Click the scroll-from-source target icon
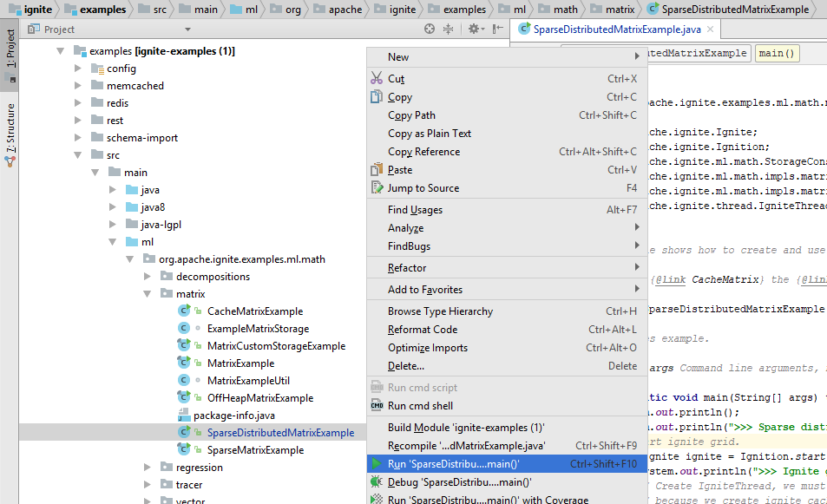 430,29
